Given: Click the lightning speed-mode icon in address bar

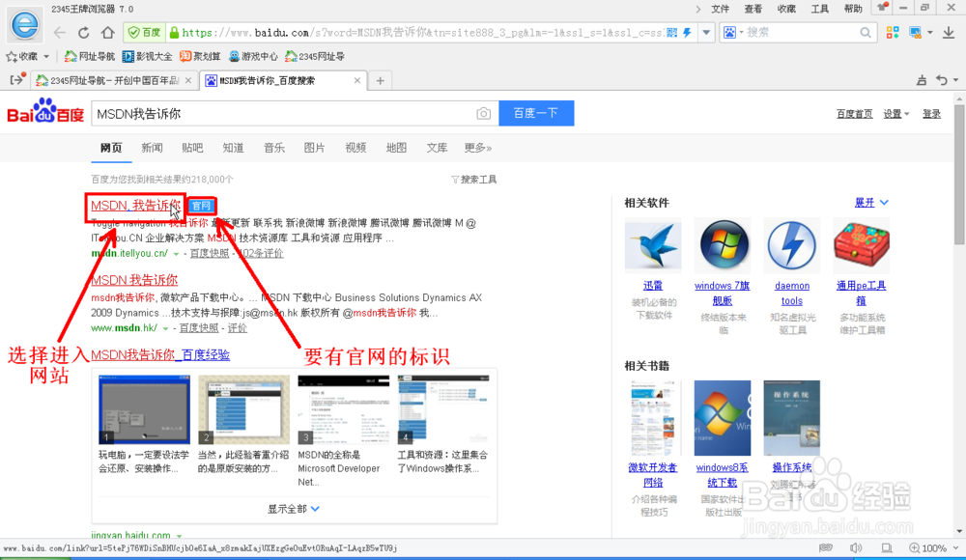Looking at the screenshot, I should click(x=687, y=31).
